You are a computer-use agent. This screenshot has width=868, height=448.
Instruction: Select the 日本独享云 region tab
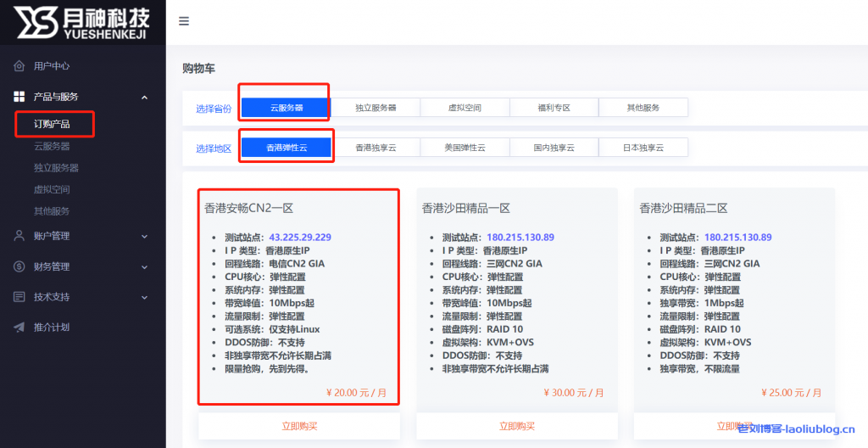(x=643, y=148)
